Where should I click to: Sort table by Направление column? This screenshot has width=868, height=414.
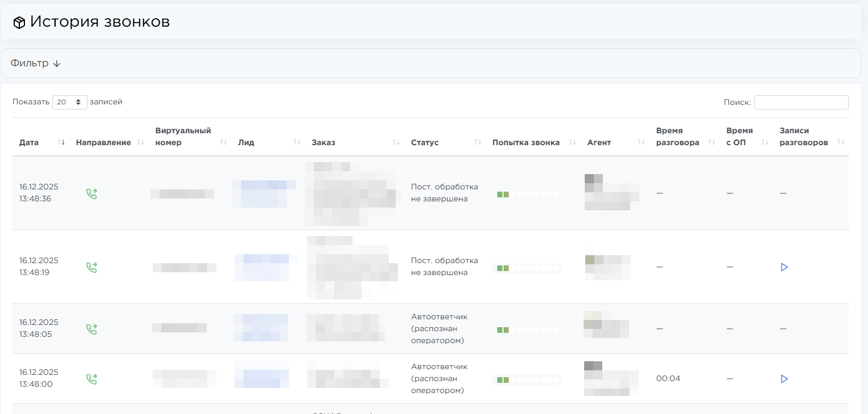click(x=103, y=142)
